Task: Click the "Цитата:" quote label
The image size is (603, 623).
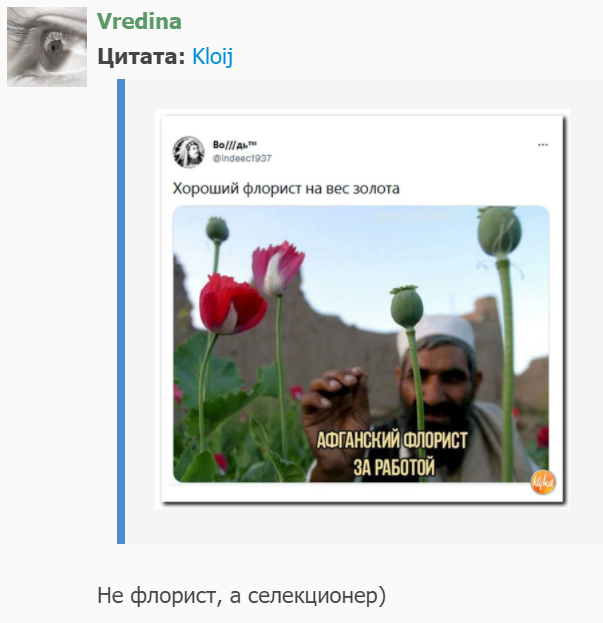Action: pos(142,56)
